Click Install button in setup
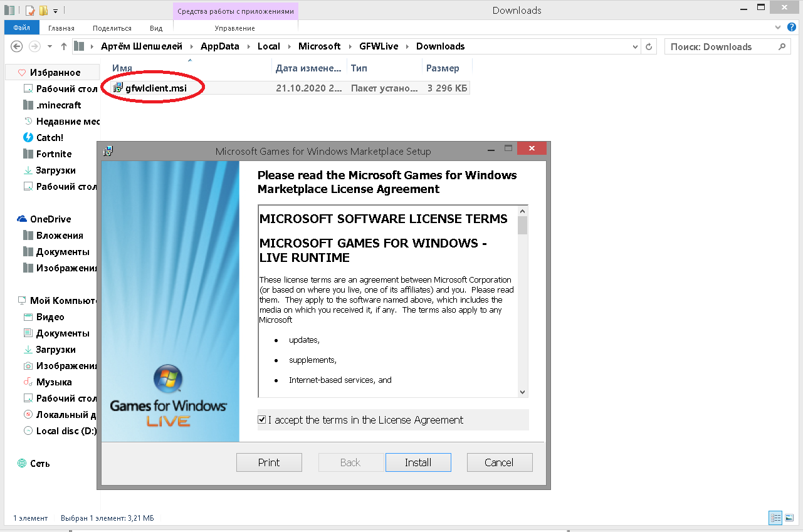The height and width of the screenshot is (532, 803). click(418, 462)
